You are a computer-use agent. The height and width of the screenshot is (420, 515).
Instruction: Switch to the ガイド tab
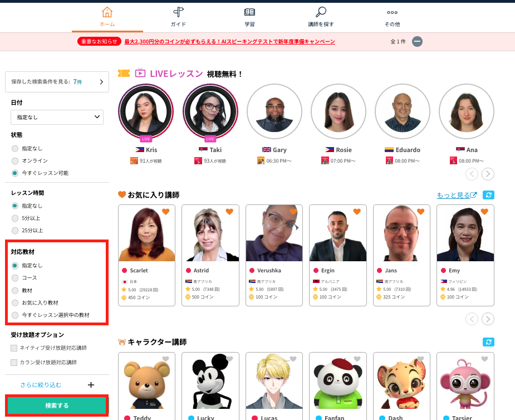pyautogui.click(x=178, y=17)
